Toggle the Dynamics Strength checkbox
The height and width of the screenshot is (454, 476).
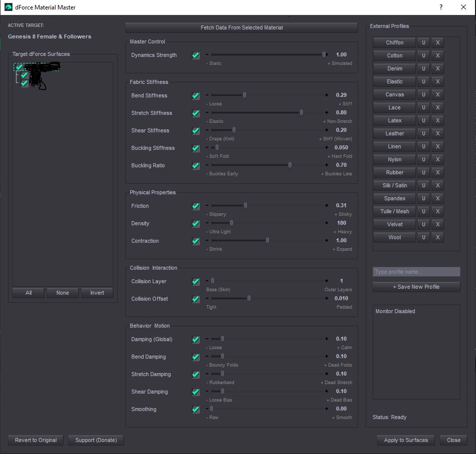[x=196, y=55]
